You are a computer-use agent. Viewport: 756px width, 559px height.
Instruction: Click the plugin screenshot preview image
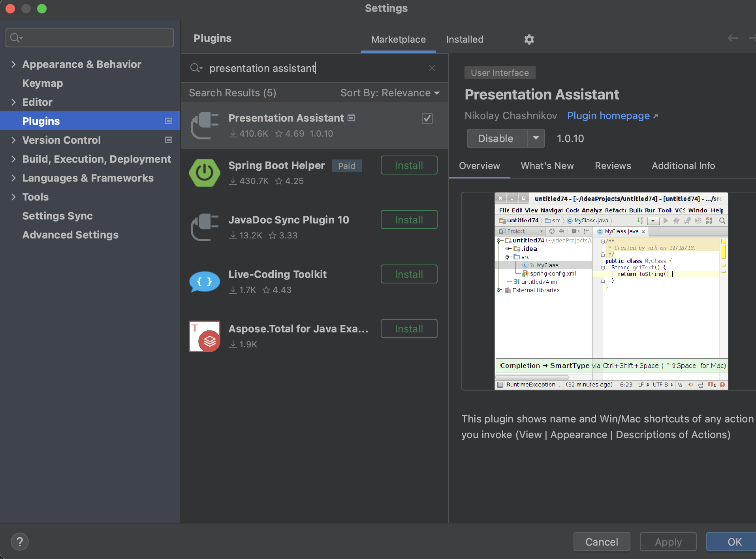(611, 291)
